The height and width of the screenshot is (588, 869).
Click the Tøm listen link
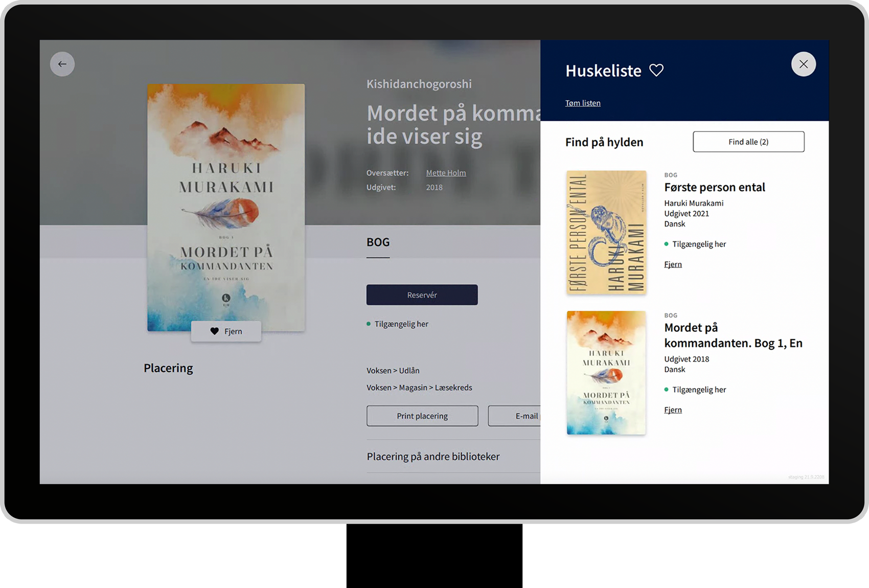point(583,103)
